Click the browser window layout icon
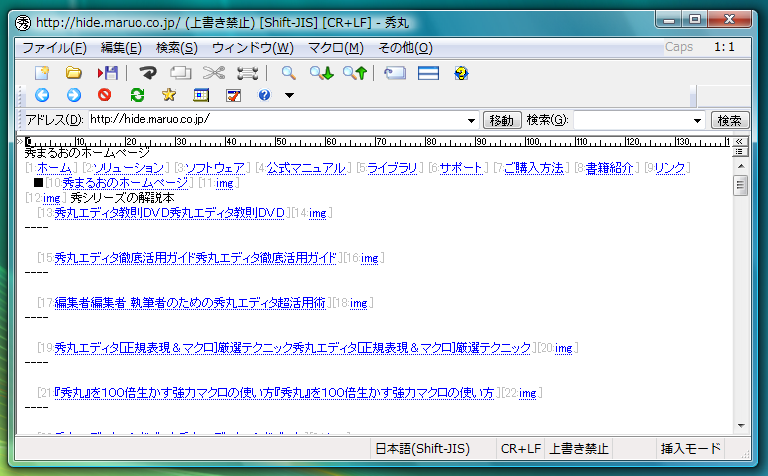 [201, 95]
